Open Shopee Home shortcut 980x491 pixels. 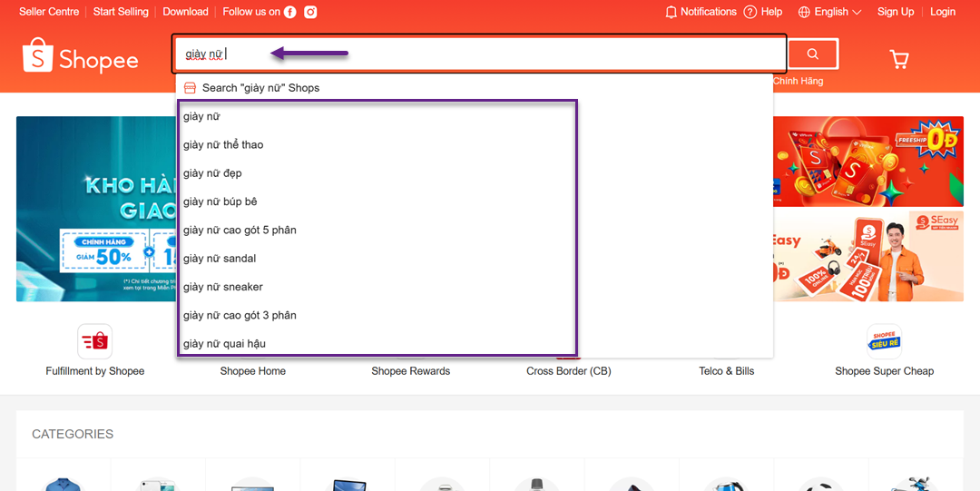point(252,371)
